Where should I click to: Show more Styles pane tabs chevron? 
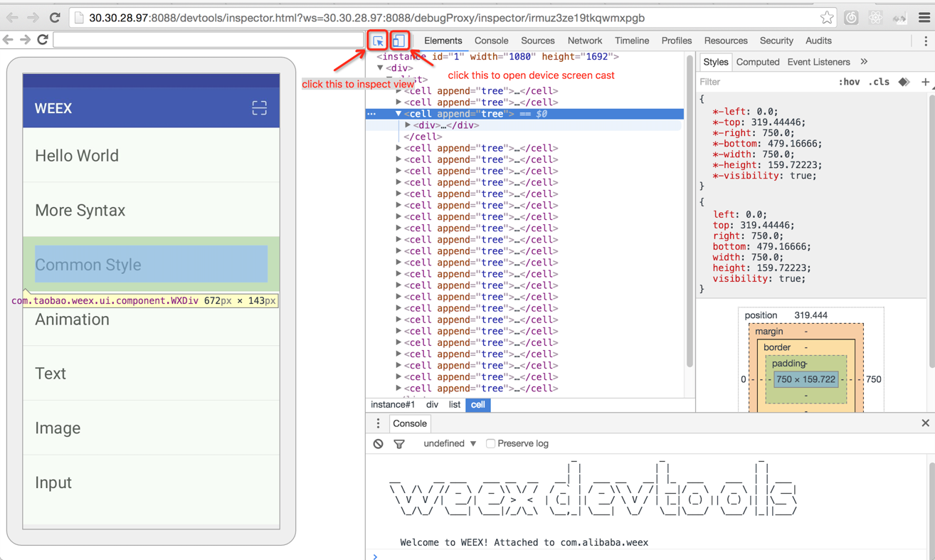click(864, 62)
